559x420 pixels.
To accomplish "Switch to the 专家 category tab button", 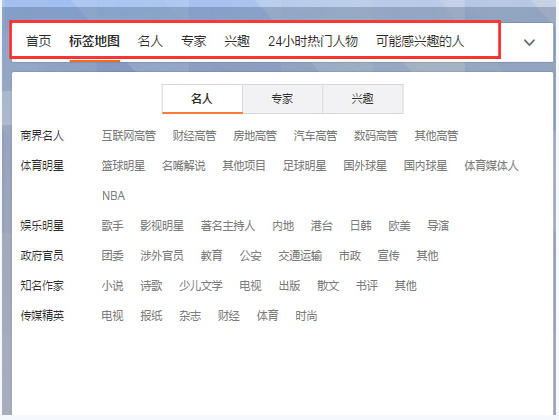I will [282, 99].
